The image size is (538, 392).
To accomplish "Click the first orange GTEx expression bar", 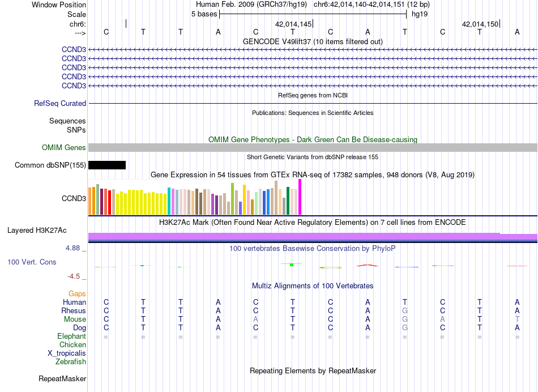I will (x=90, y=201).
